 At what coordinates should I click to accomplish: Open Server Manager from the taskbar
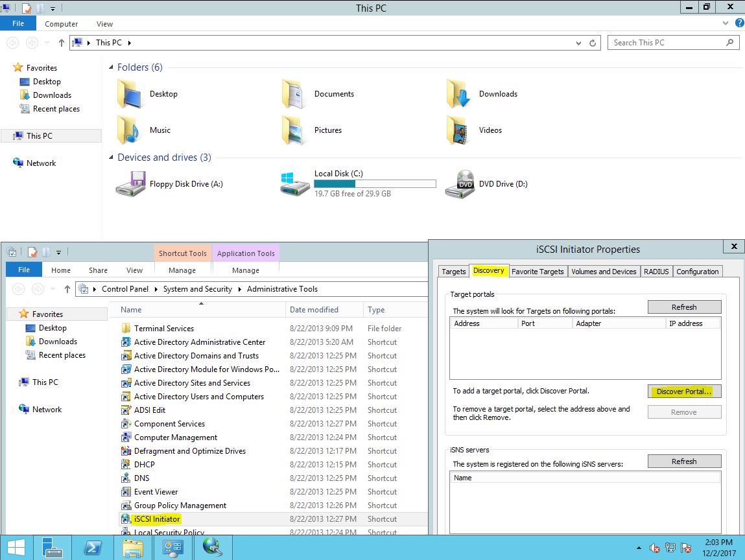pyautogui.click(x=53, y=548)
